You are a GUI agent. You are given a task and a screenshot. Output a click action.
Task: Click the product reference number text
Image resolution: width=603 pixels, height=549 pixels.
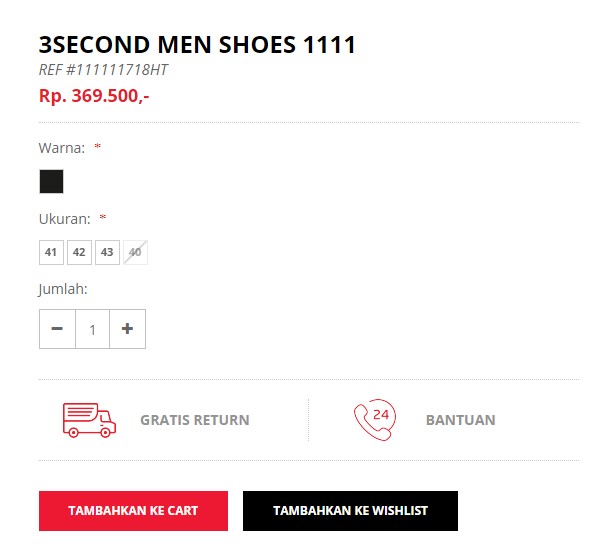pos(103,70)
